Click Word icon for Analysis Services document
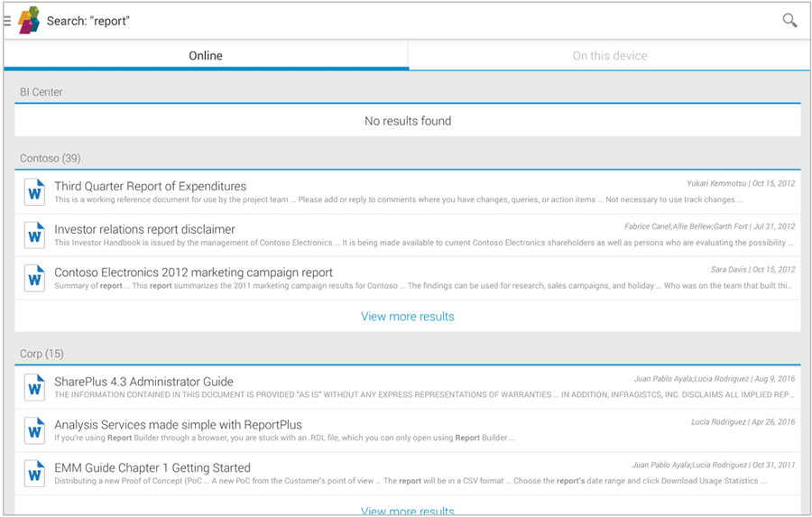This screenshot has width=812, height=517. 34,430
